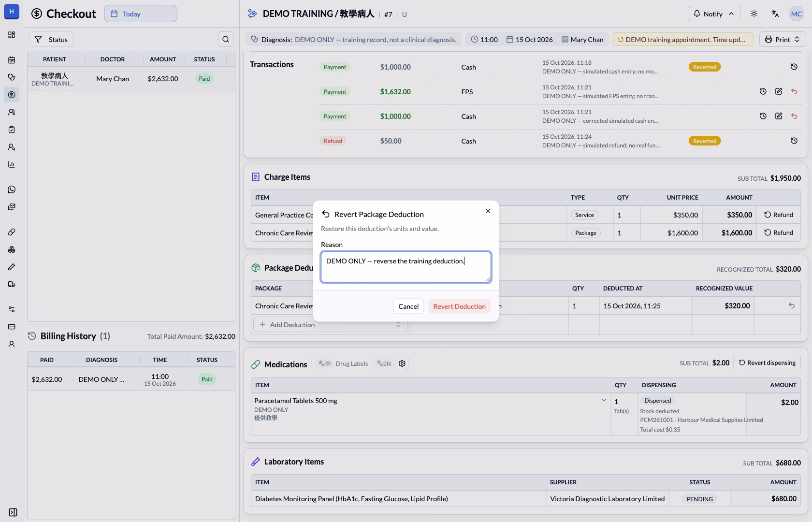Open the truck delivery icon in sidebar
Screen dimensions: 812x522
[x=12, y=284]
